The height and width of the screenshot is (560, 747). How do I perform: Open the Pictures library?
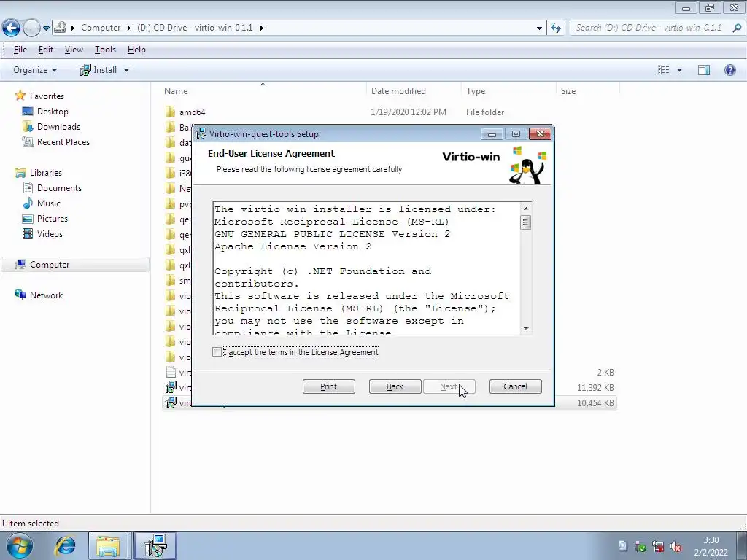tap(53, 219)
